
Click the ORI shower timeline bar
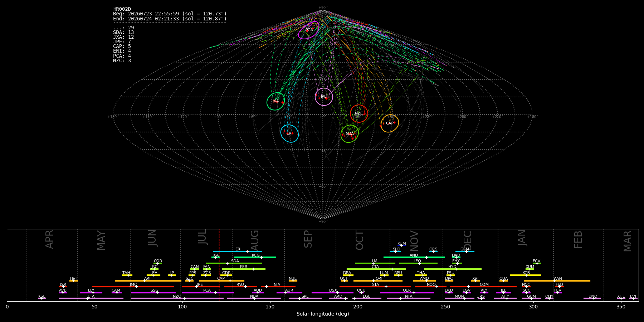(x=378, y=281)
